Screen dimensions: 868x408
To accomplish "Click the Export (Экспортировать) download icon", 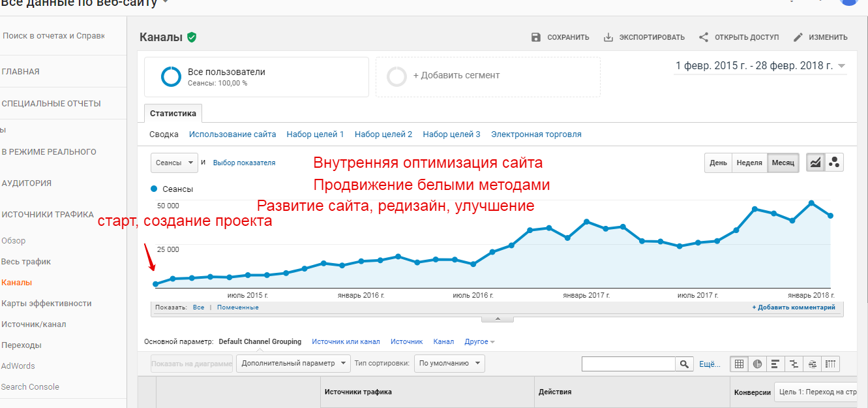I will pyautogui.click(x=608, y=37).
